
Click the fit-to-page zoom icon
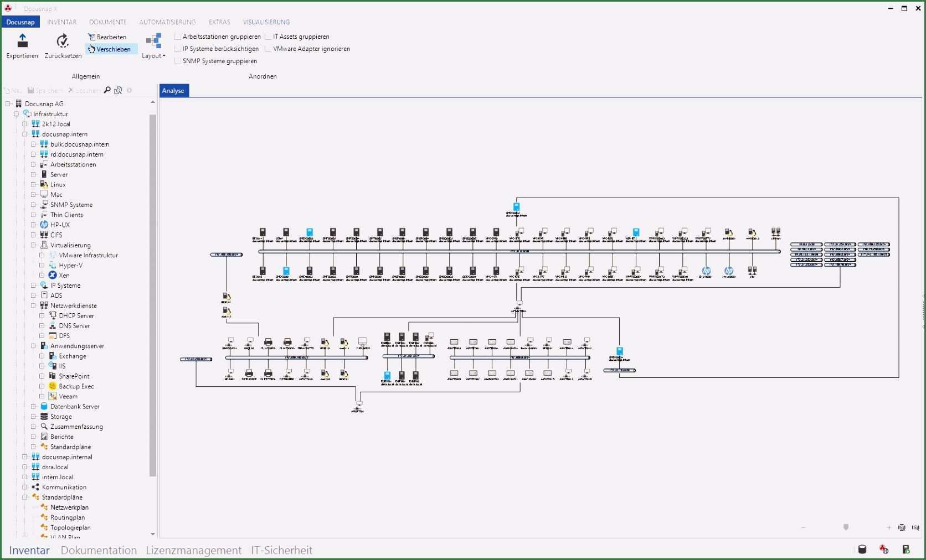point(902,528)
